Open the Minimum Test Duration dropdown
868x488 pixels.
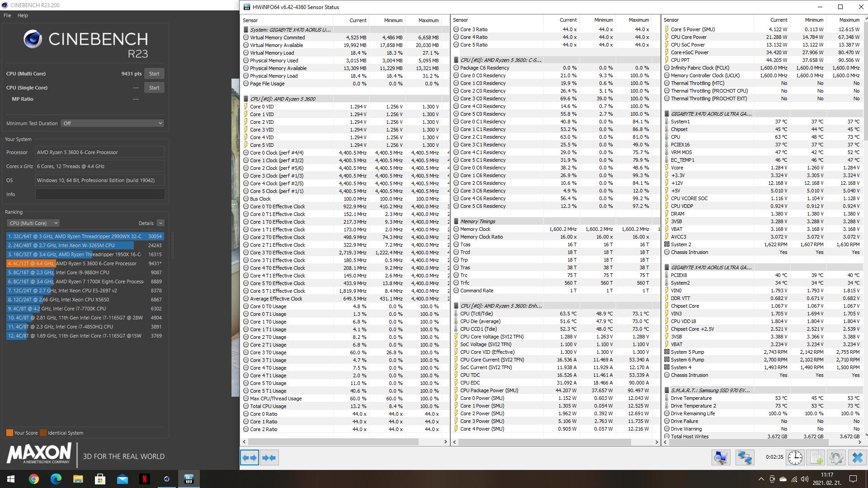(x=112, y=123)
